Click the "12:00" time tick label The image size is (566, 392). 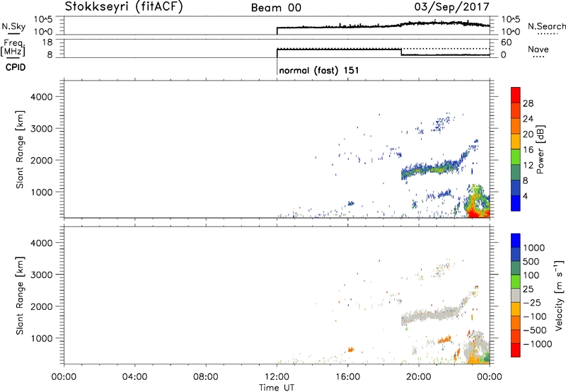tap(277, 377)
